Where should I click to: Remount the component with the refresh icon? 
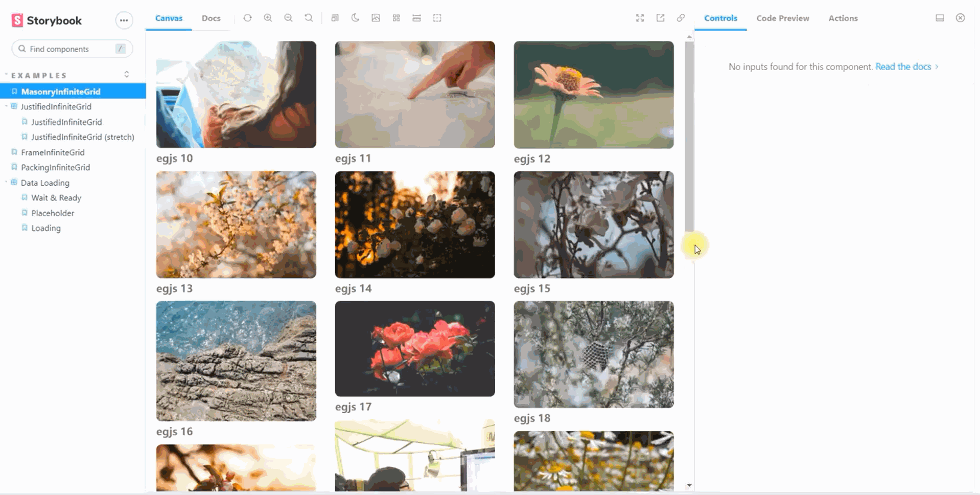pyautogui.click(x=247, y=18)
